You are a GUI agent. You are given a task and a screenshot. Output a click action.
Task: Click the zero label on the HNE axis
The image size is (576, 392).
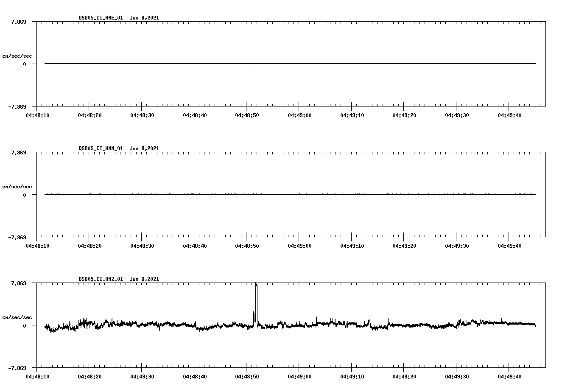tap(25, 64)
